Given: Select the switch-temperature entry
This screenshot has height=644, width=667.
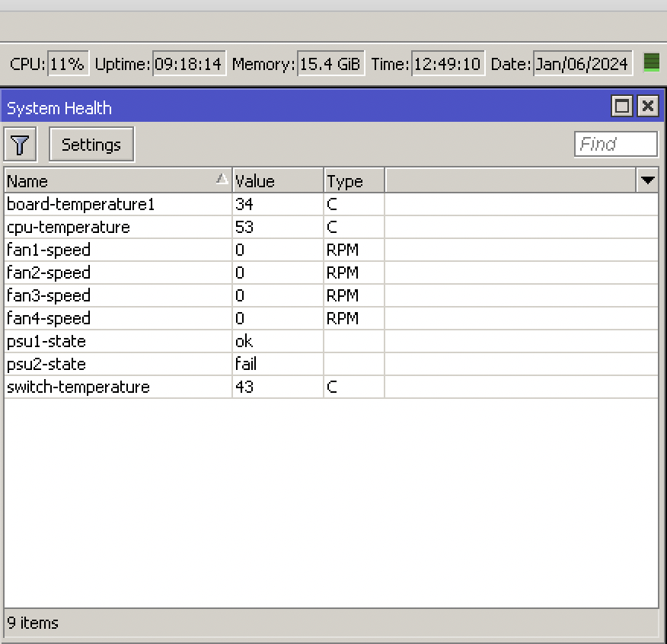Looking at the screenshot, I should [114, 387].
